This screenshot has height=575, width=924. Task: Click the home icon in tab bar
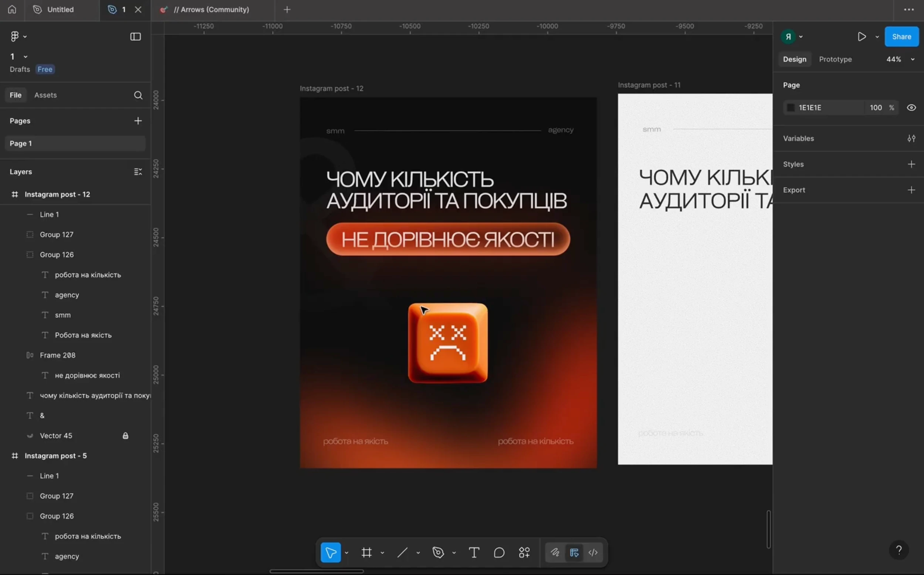click(x=12, y=10)
